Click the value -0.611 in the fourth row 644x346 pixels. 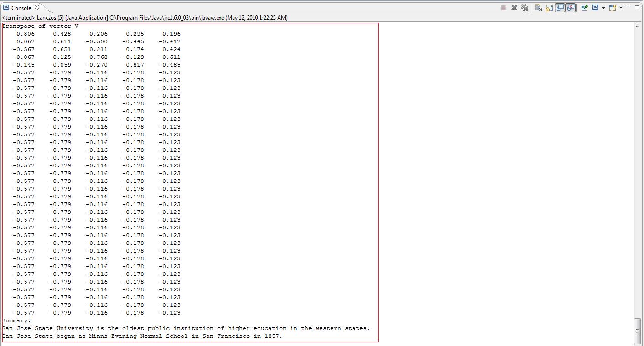tap(170, 57)
